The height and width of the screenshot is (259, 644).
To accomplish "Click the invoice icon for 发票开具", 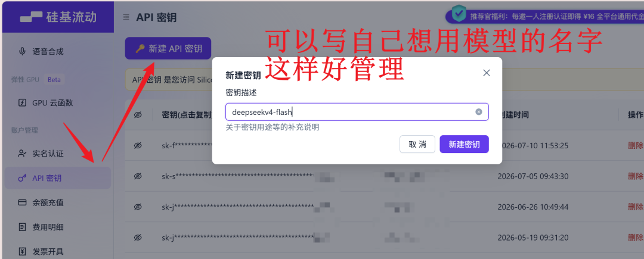I will click(x=22, y=251).
